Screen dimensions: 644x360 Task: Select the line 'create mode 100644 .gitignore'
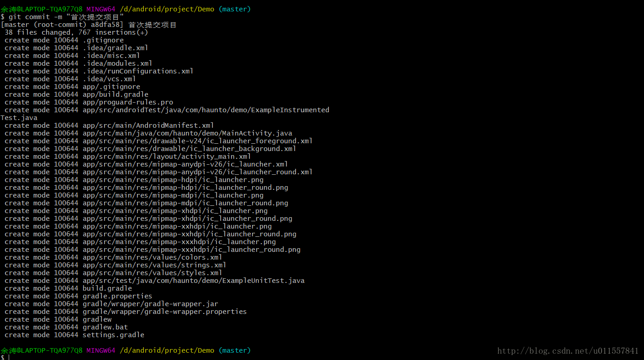point(64,40)
